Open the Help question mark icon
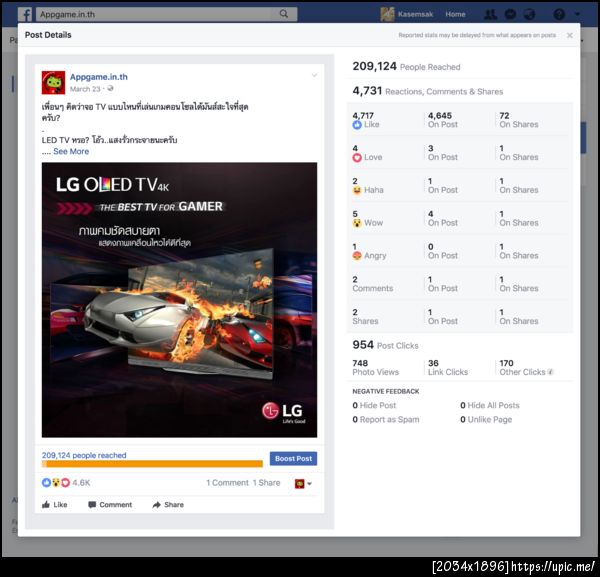Image resolution: width=600 pixels, height=577 pixels. click(559, 15)
